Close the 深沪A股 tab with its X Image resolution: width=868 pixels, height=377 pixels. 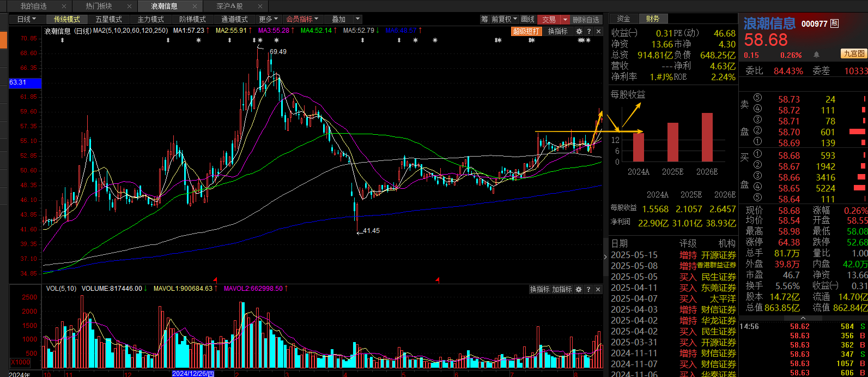260,7
